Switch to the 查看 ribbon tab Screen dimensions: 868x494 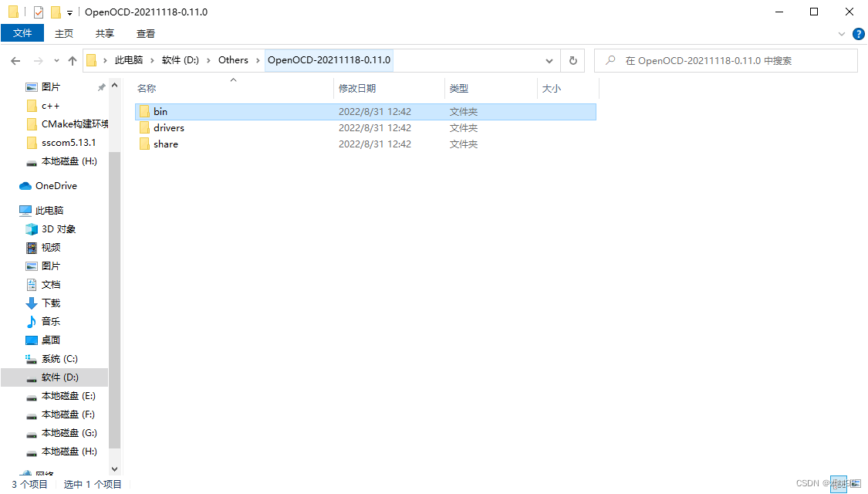pyautogui.click(x=146, y=34)
